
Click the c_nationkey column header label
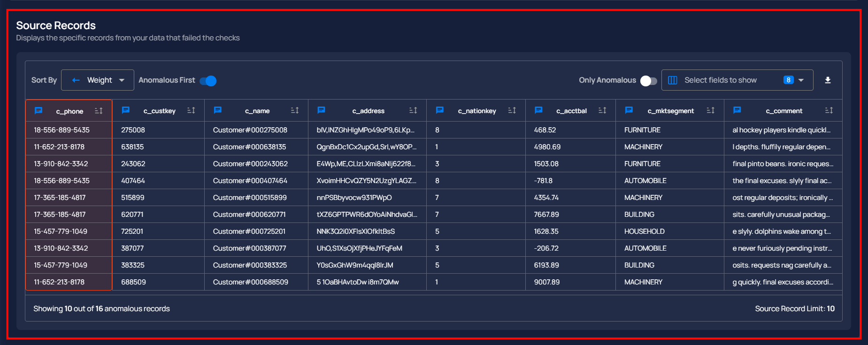(477, 111)
